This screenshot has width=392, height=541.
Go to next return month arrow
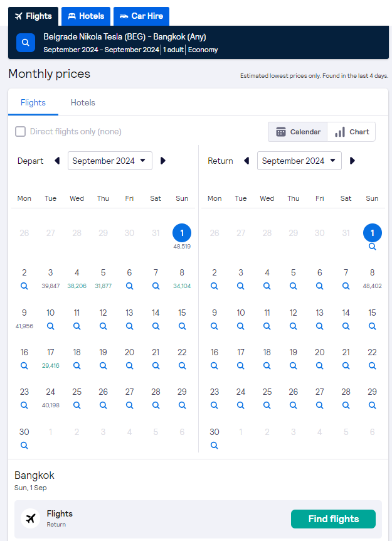(x=352, y=161)
